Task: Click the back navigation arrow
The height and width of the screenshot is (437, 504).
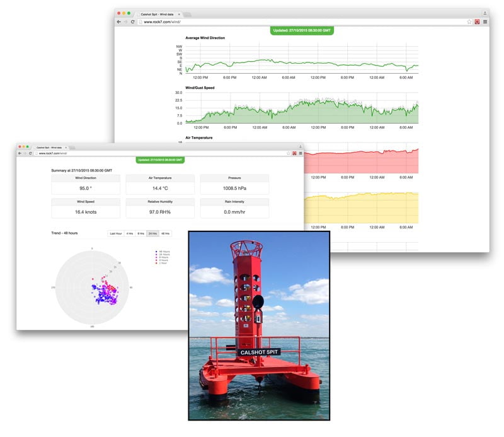Action: pos(20,153)
